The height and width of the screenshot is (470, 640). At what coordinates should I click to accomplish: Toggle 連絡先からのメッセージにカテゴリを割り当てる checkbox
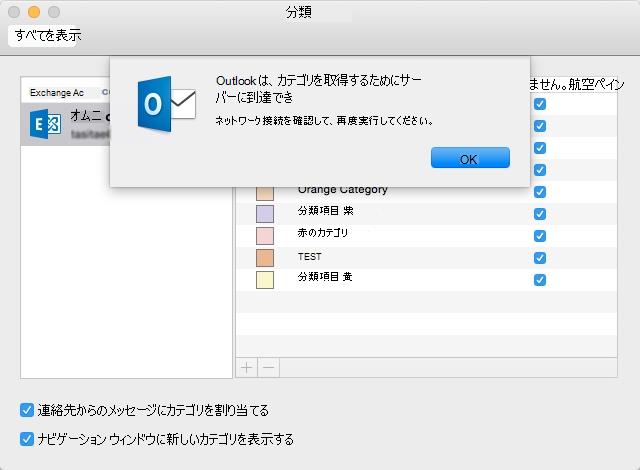pos(27,410)
